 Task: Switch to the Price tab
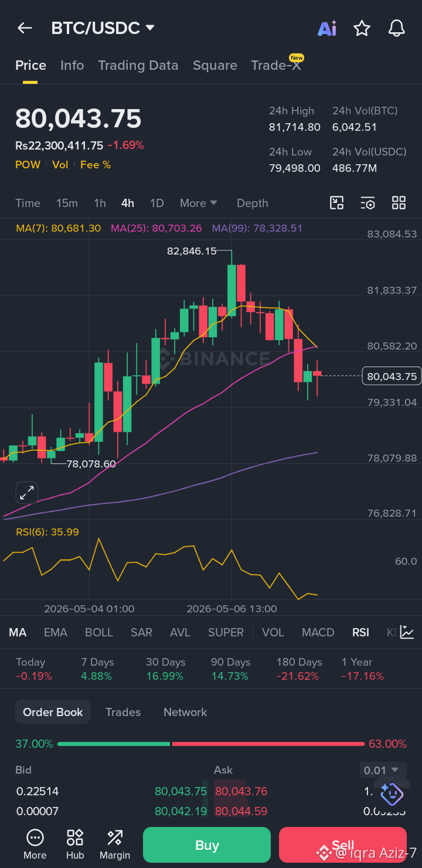click(x=30, y=65)
